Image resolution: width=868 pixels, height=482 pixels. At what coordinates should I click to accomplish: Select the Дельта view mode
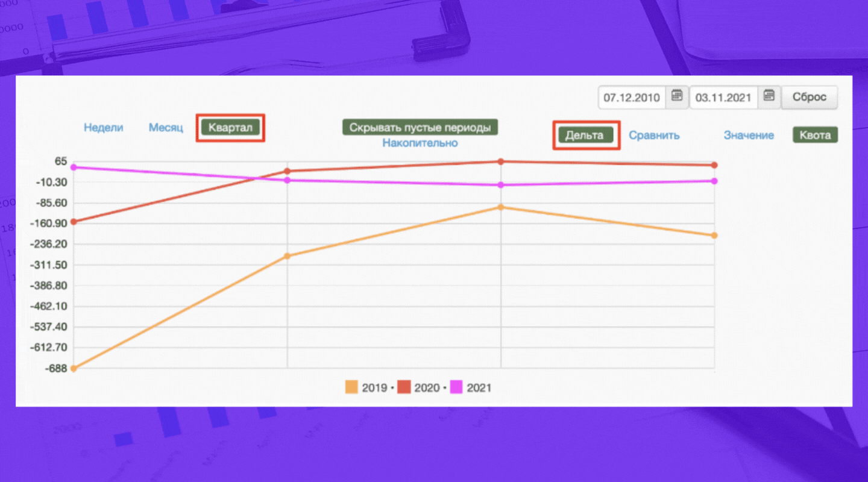pos(585,135)
